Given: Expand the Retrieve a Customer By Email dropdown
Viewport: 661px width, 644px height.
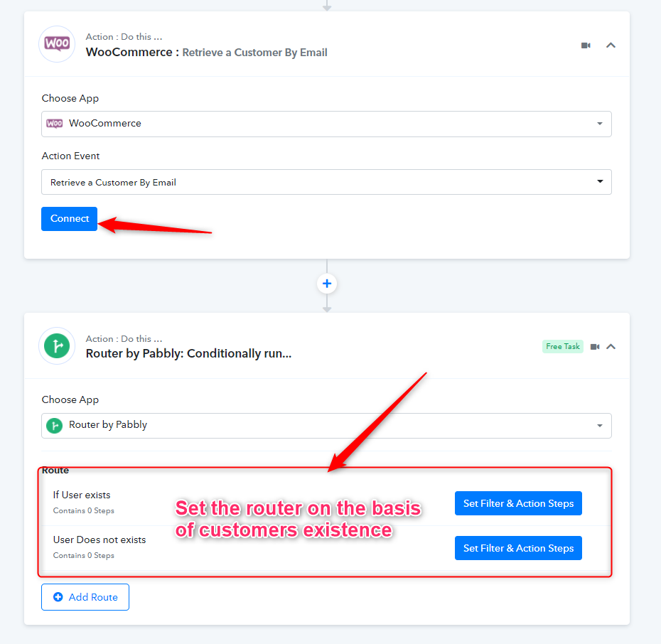Looking at the screenshot, I should pyautogui.click(x=326, y=182).
